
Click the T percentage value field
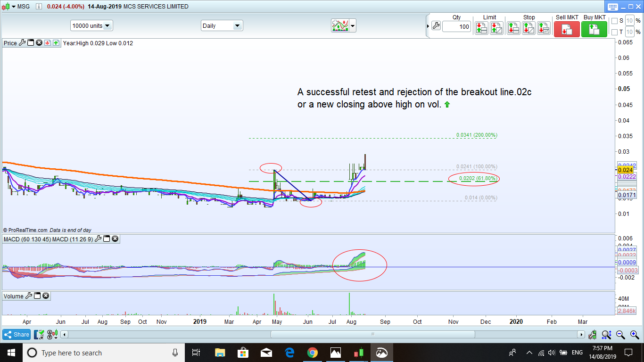pos(630,32)
